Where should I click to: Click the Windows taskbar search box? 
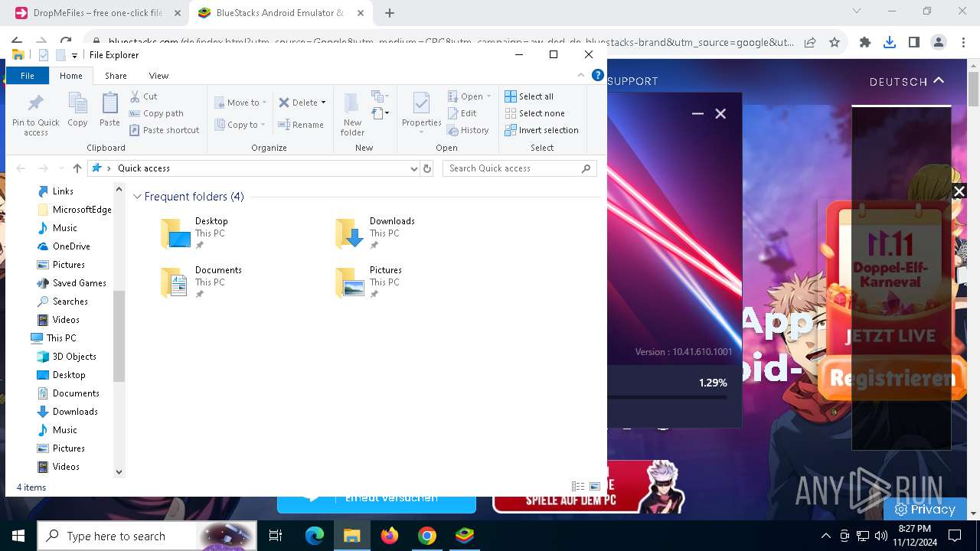[x=147, y=536]
